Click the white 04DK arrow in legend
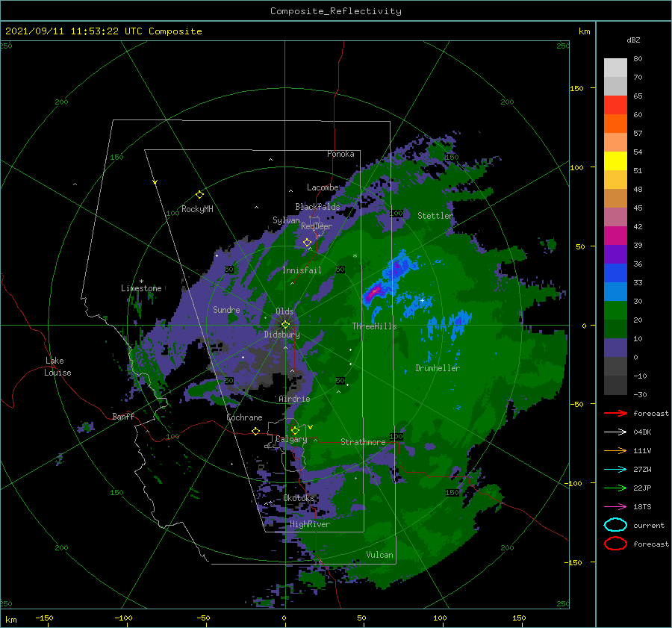This screenshot has width=672, height=628. [x=615, y=432]
